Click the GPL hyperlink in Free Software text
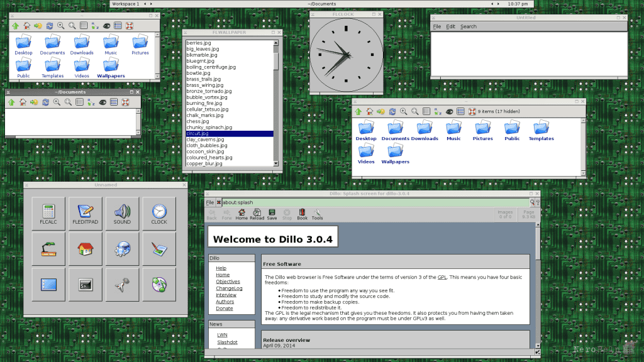This screenshot has width=644, height=362. tap(442, 277)
